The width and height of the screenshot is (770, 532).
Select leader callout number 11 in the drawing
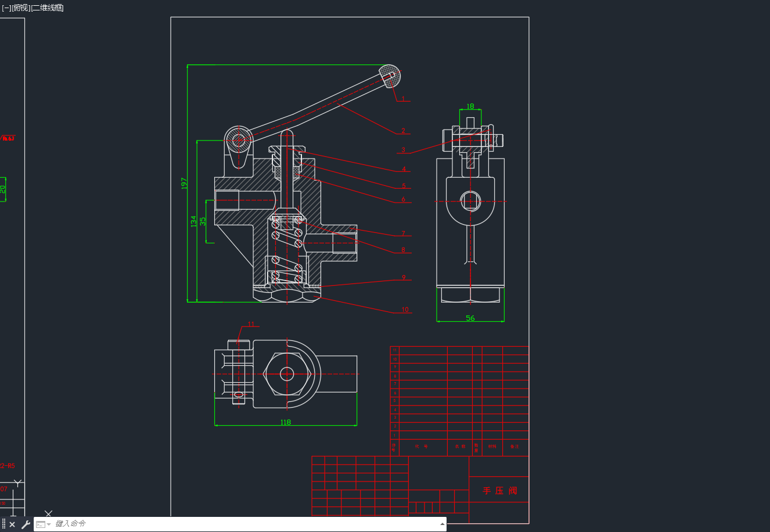tap(251, 324)
